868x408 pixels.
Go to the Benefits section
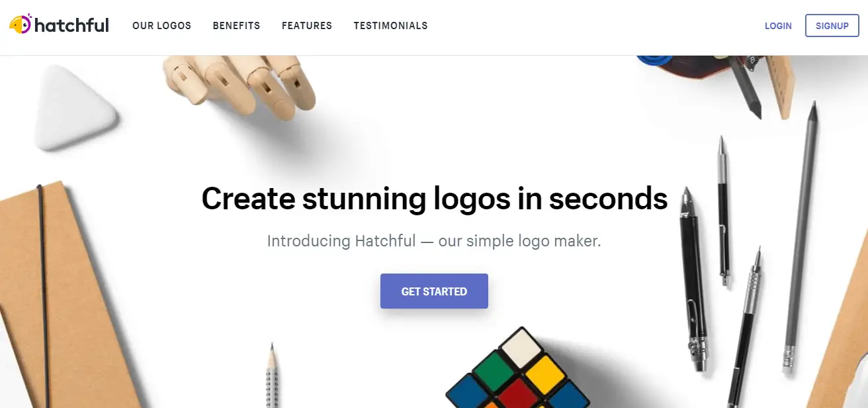[x=236, y=26]
